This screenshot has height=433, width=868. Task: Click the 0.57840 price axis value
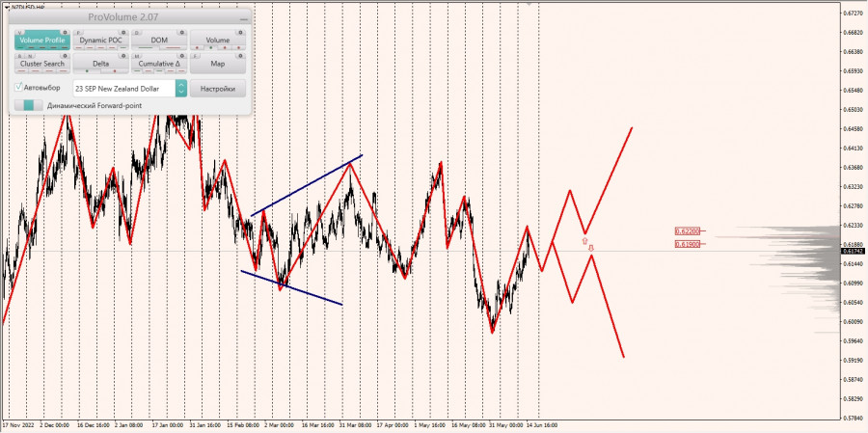pyautogui.click(x=854, y=418)
